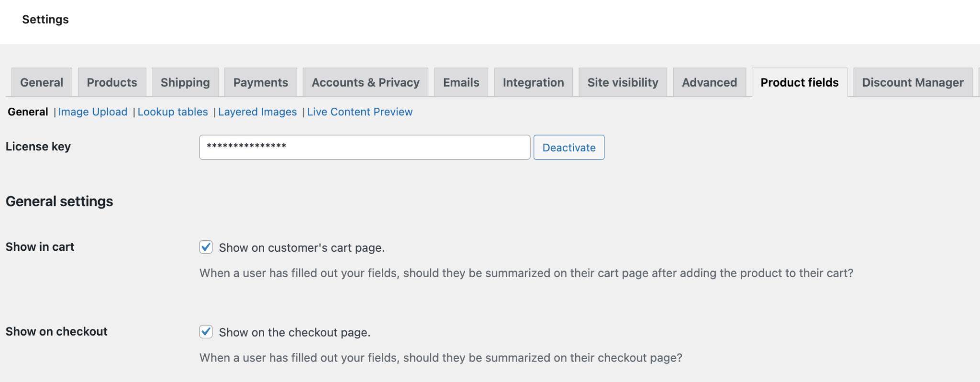Open the Shipping settings tab
The height and width of the screenshot is (382, 980).
click(185, 82)
